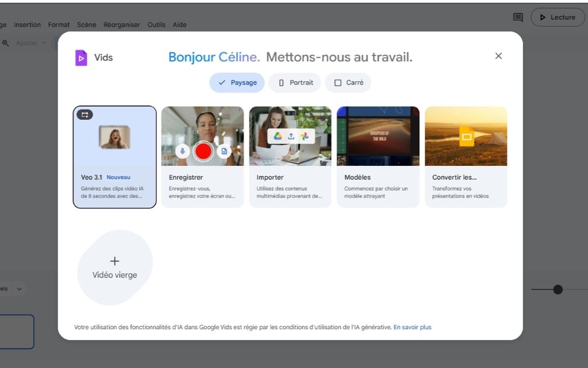This screenshot has width=588, height=368.
Task: Start a Vidéo vierge project
Action: pyautogui.click(x=115, y=267)
